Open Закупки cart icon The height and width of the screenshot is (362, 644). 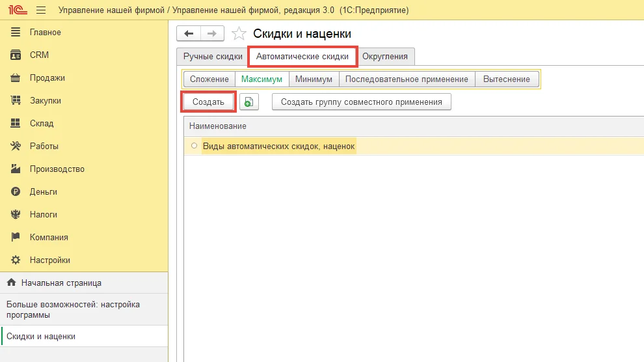coord(16,100)
